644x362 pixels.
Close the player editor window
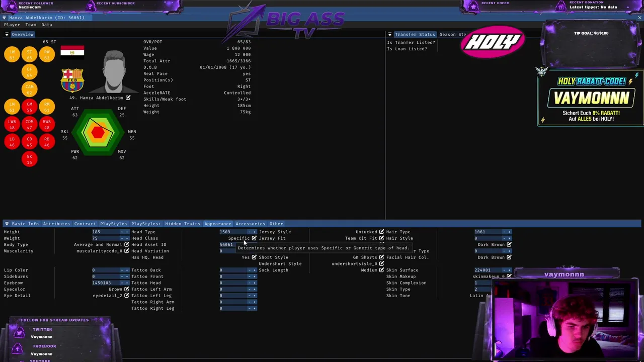(639, 18)
